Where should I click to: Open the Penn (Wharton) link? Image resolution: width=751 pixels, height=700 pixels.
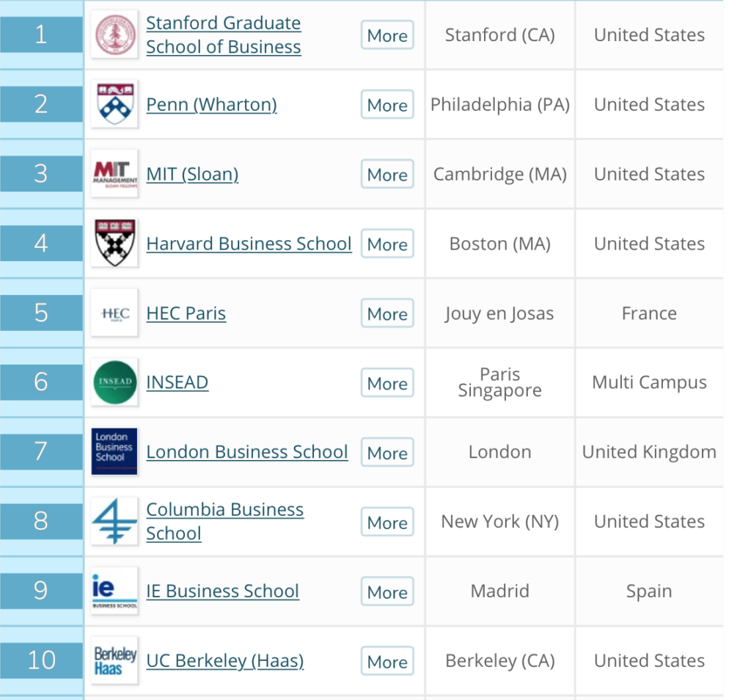[212, 104]
